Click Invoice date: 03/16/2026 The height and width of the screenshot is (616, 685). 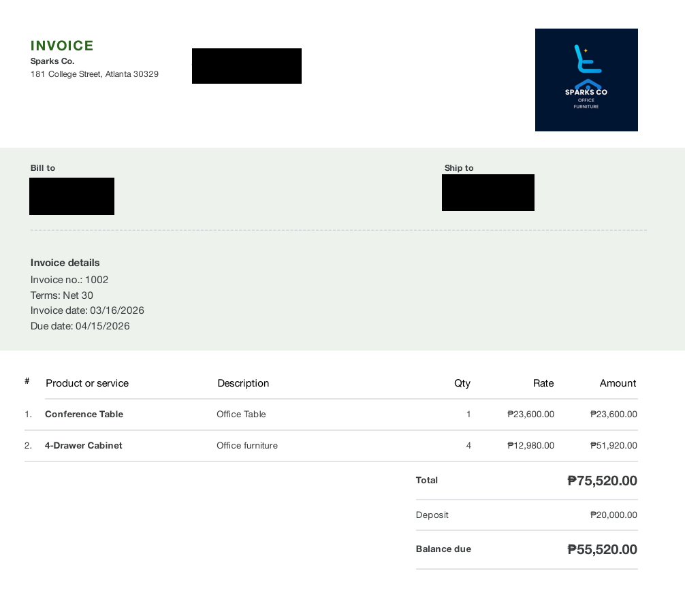tap(87, 310)
